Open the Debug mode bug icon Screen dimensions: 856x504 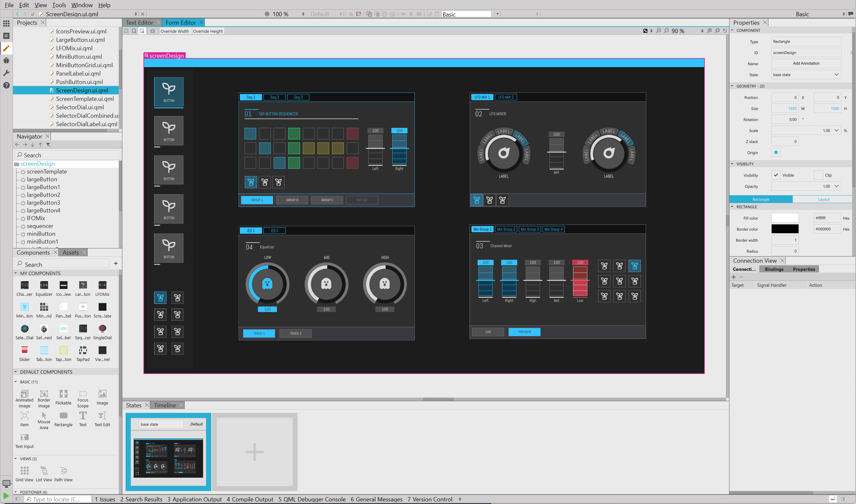coord(6,61)
